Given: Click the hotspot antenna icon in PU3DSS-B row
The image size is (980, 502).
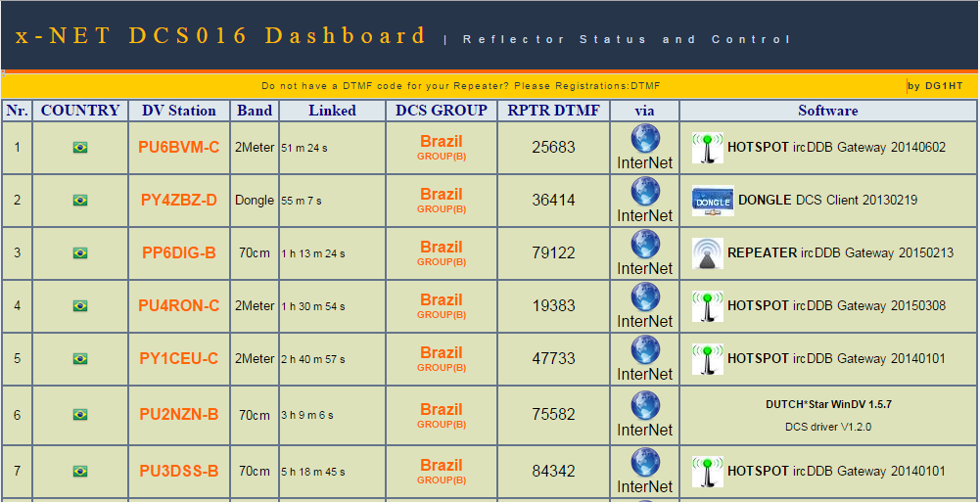Looking at the screenshot, I should tap(708, 472).
